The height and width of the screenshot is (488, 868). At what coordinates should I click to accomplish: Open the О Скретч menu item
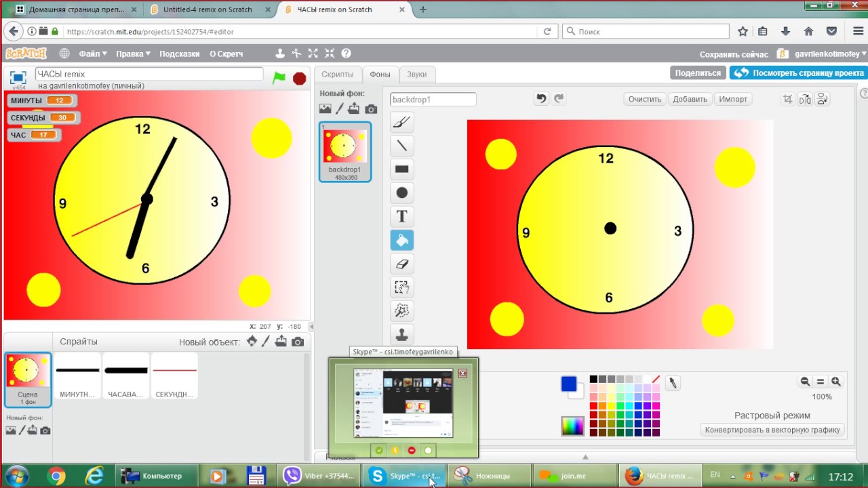click(x=226, y=54)
